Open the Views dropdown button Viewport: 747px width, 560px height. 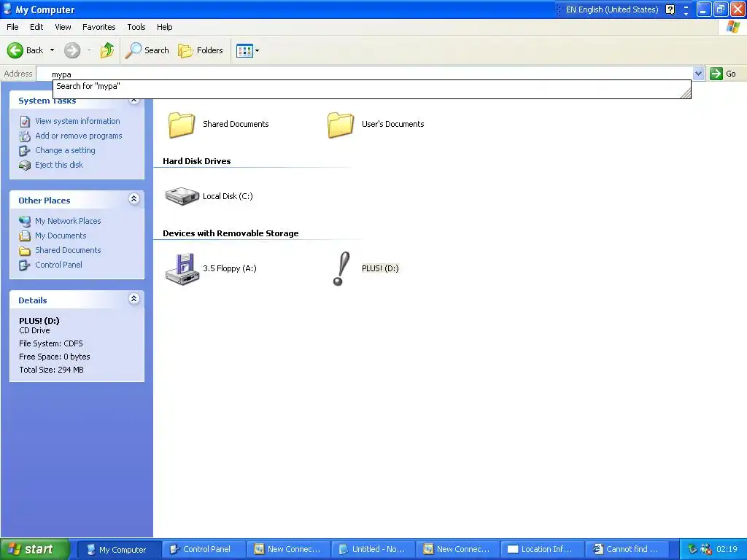point(248,50)
